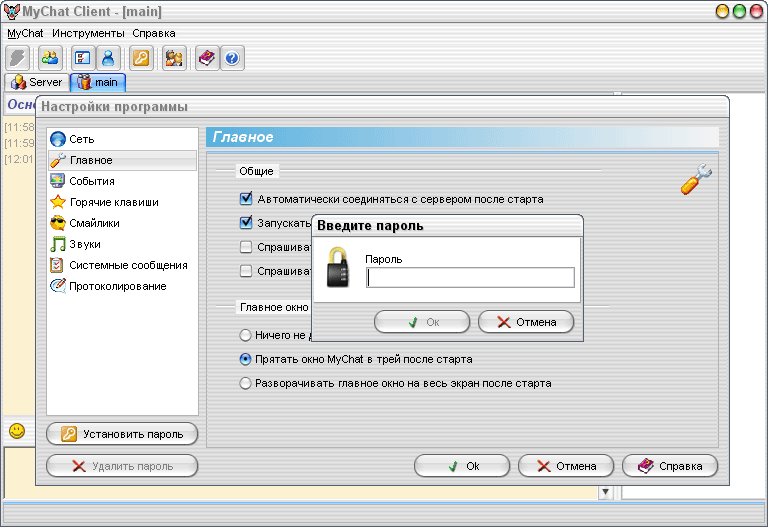Toggle the Запускать checkbox
The width and height of the screenshot is (768, 527).
(246, 222)
